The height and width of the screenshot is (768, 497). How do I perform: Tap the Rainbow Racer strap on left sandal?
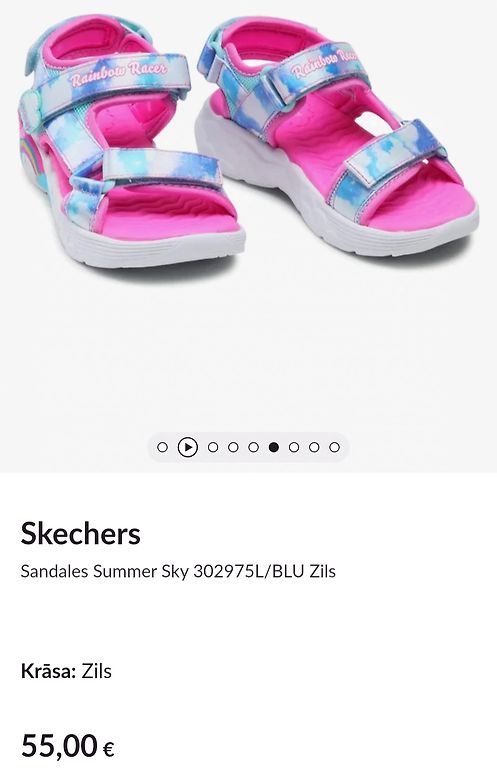coord(118,73)
